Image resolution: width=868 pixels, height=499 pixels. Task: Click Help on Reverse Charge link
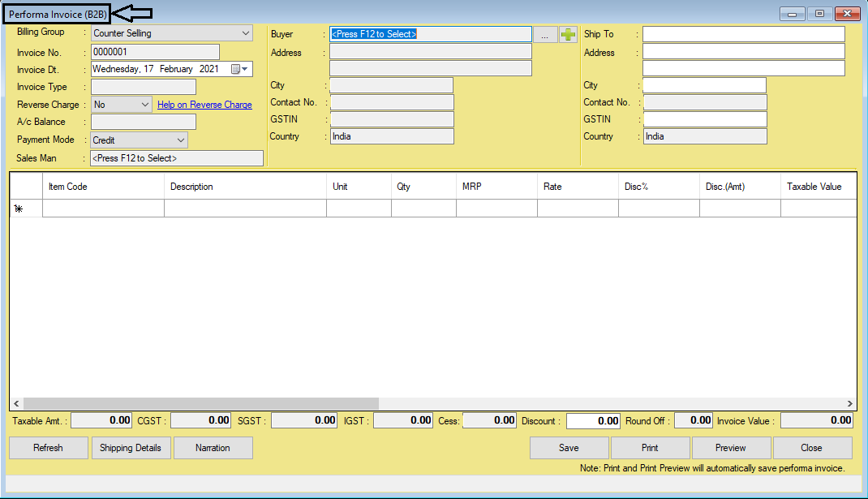pos(204,104)
